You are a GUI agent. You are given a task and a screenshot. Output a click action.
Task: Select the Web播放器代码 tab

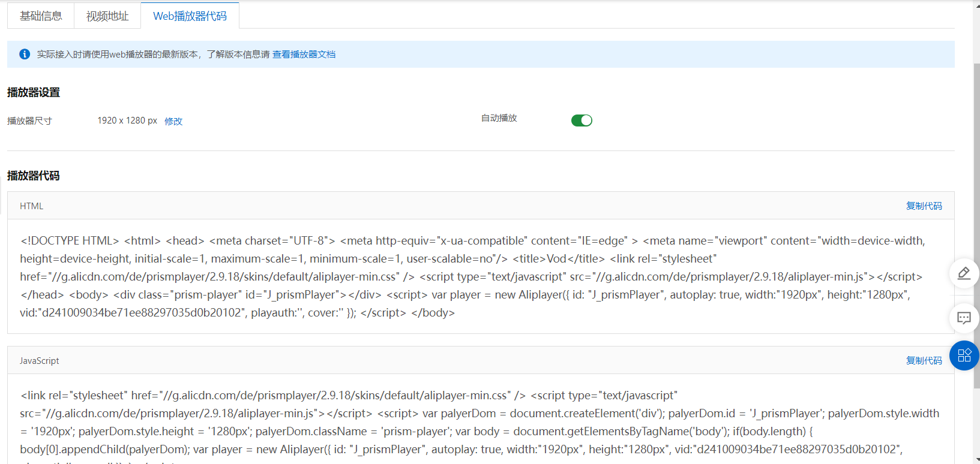(x=190, y=16)
